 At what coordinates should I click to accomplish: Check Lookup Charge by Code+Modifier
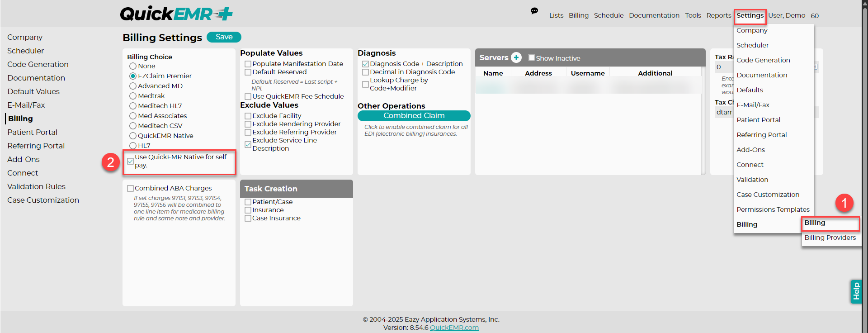(365, 85)
